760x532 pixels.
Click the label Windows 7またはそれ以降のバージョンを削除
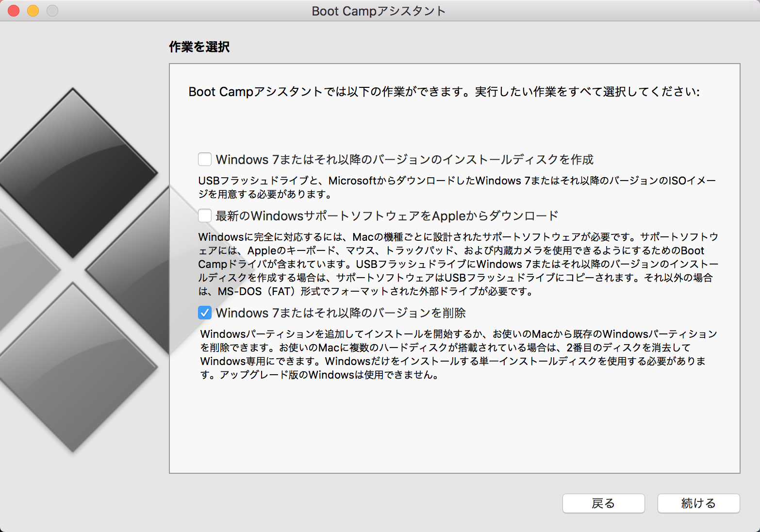(341, 313)
